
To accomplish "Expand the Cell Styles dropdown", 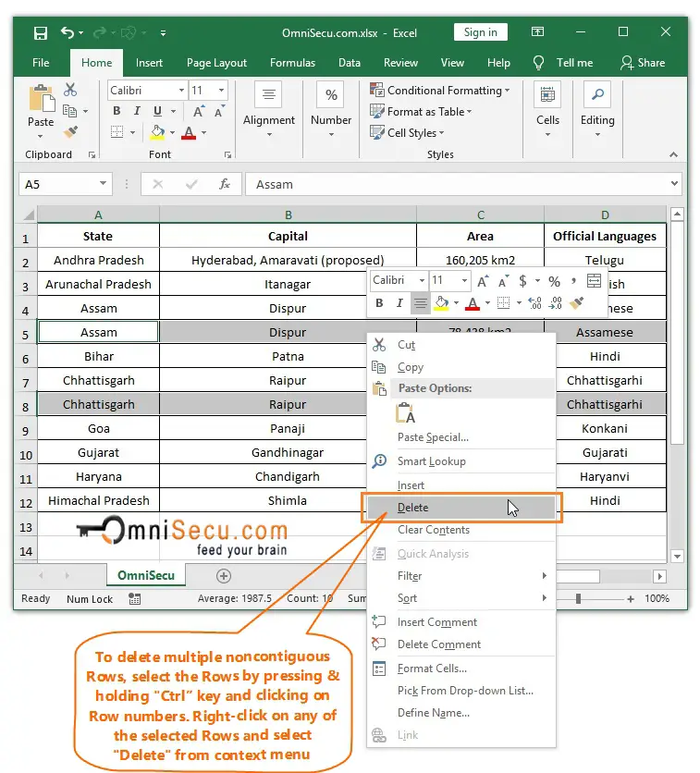I will pos(442,133).
